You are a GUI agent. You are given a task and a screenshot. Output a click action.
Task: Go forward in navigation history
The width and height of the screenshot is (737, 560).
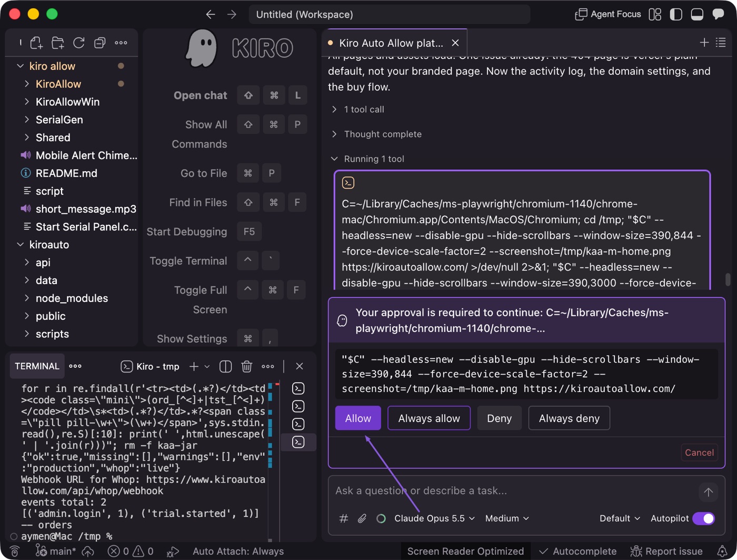[232, 14]
